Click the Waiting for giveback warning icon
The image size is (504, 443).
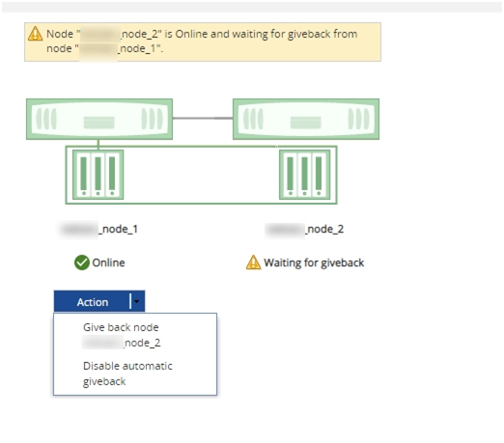tap(253, 263)
